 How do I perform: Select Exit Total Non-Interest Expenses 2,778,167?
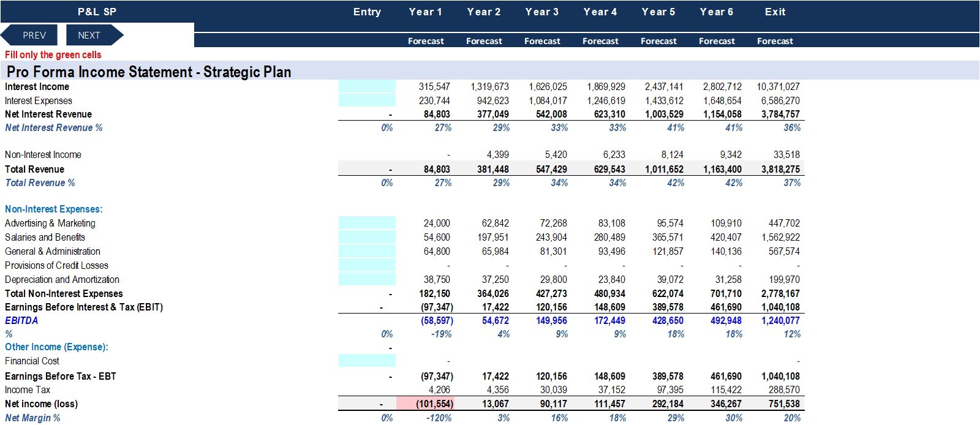780,293
